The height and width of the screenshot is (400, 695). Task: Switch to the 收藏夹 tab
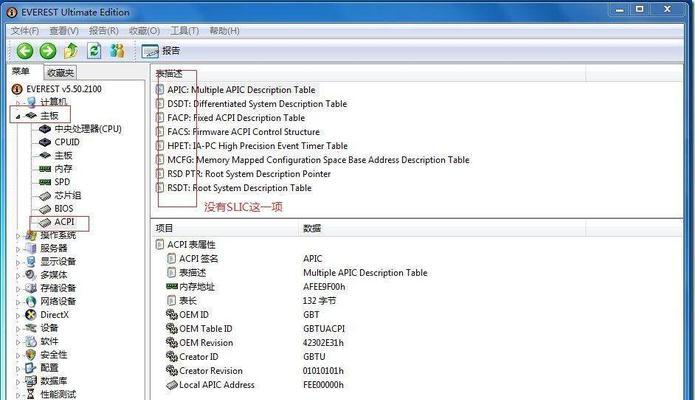point(60,73)
